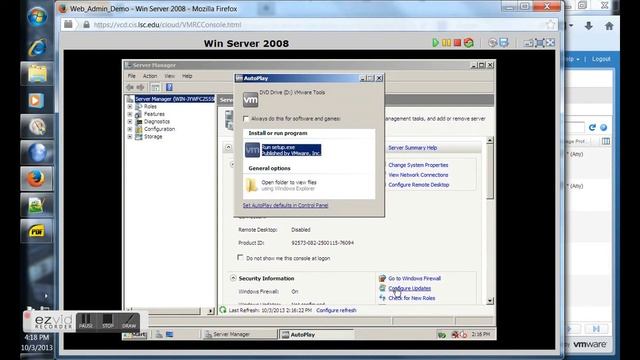
Task: Click the green refresh icon beside Last Refresh
Action: pos(223,310)
